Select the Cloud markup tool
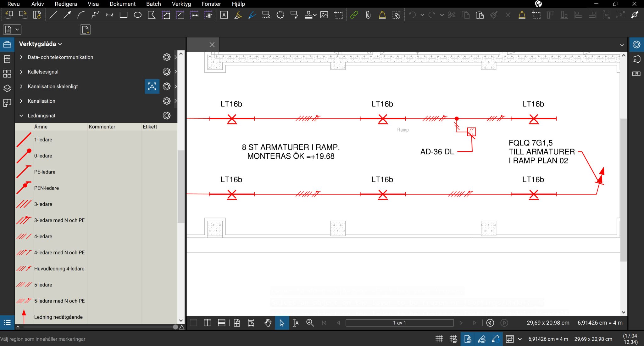 [280, 15]
